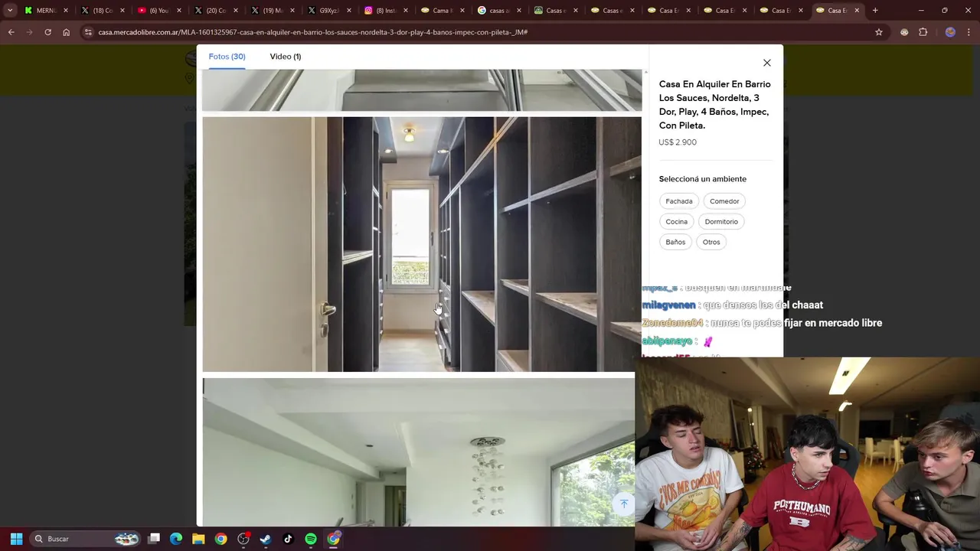Open Spotify from the taskbar
Viewport: 980px width, 551px height.
(x=311, y=539)
